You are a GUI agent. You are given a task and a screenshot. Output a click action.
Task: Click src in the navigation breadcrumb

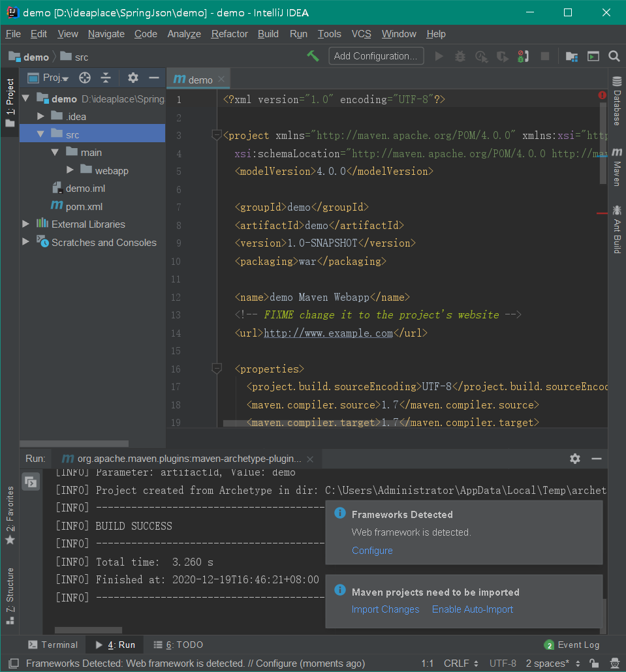tap(74, 57)
